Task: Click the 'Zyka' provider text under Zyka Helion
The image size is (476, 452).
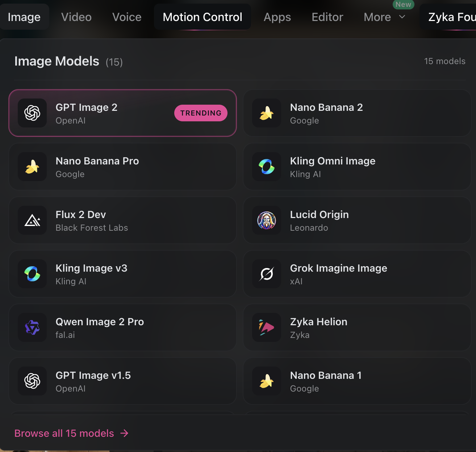Action: point(300,335)
